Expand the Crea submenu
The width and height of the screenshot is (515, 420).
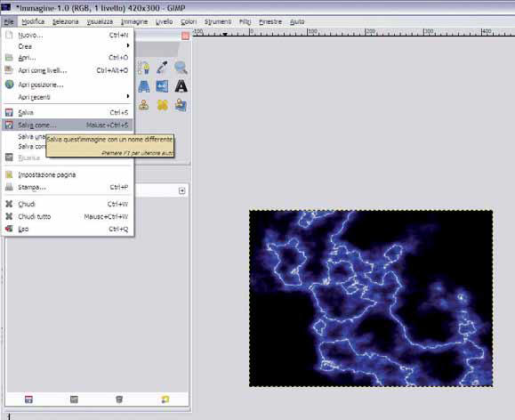click(68, 46)
